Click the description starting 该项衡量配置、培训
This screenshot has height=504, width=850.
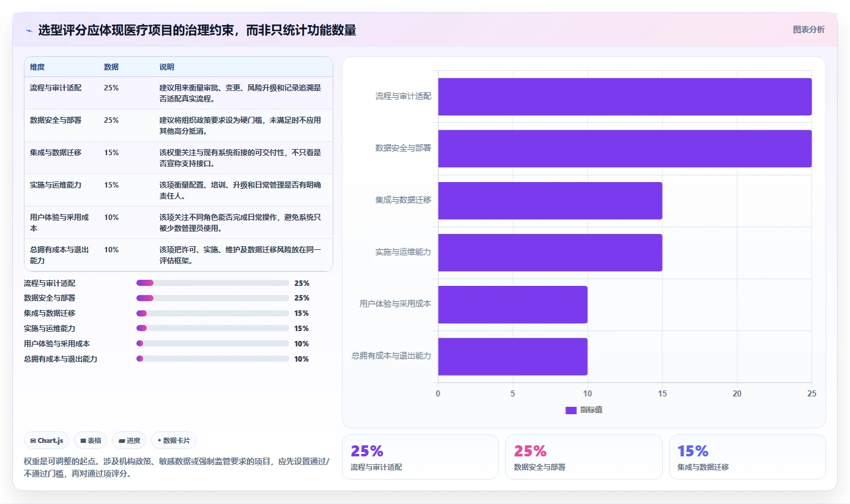(240, 190)
